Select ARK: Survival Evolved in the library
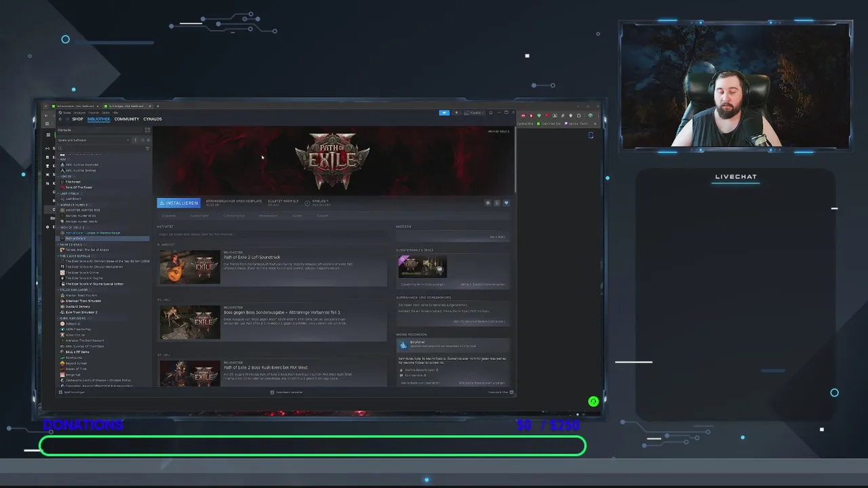The image size is (868, 488). [80, 170]
